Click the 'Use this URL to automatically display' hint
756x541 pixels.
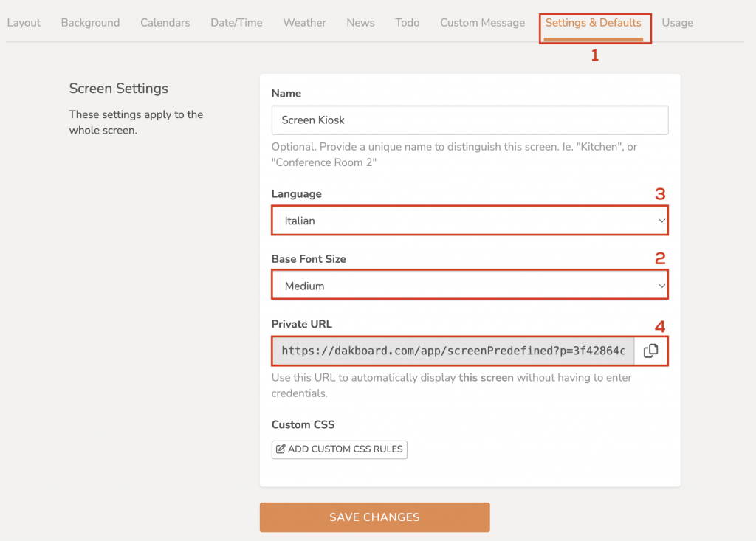click(x=451, y=385)
